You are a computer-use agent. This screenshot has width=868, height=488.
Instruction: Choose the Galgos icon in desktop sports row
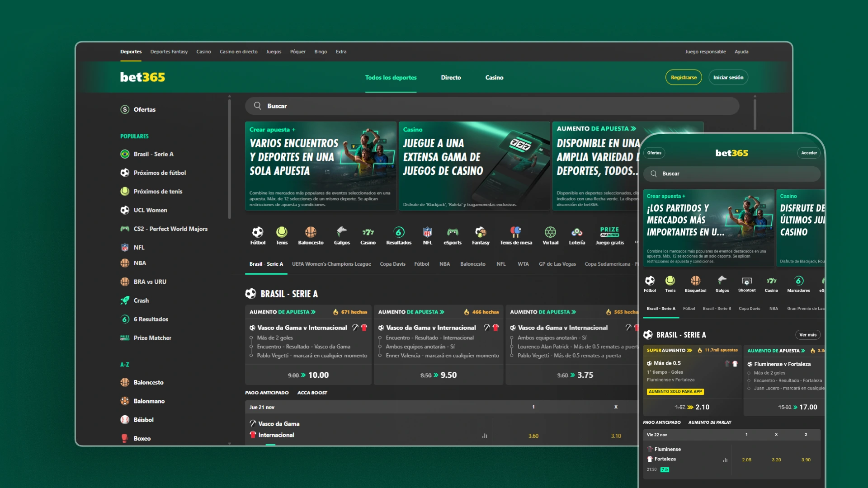[x=342, y=232]
